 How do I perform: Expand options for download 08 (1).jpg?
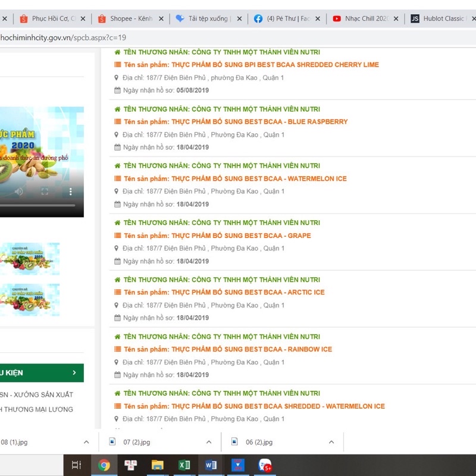point(86,442)
